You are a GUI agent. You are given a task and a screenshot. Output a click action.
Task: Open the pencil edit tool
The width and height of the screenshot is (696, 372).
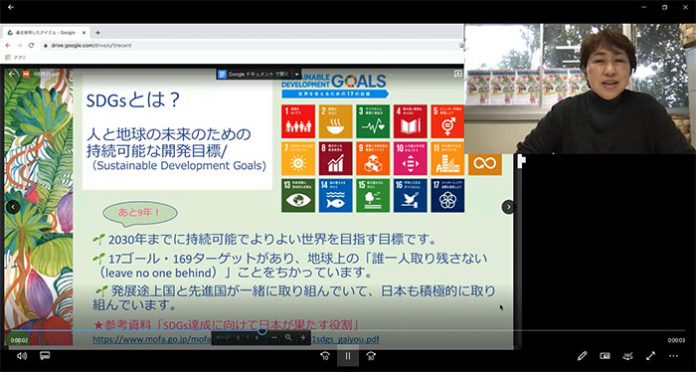click(582, 356)
